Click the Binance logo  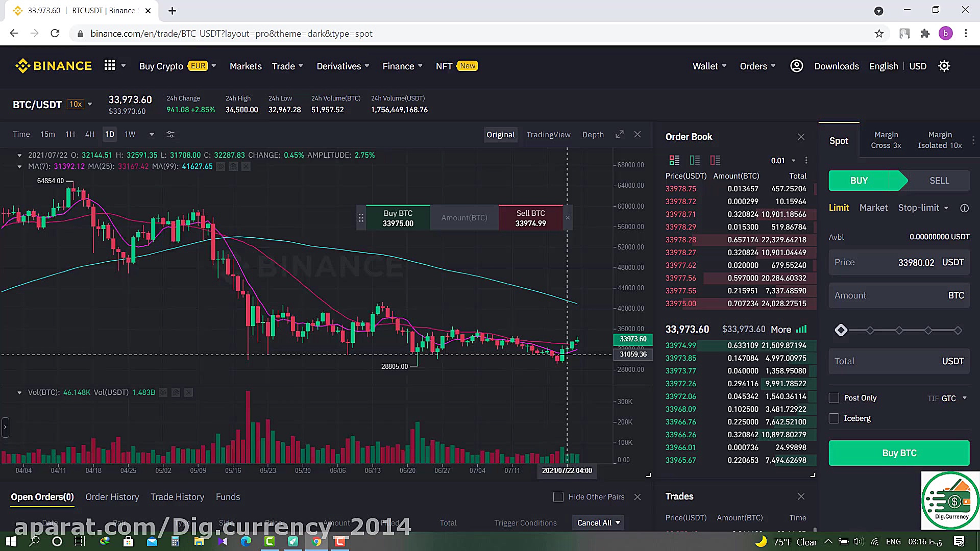click(54, 66)
